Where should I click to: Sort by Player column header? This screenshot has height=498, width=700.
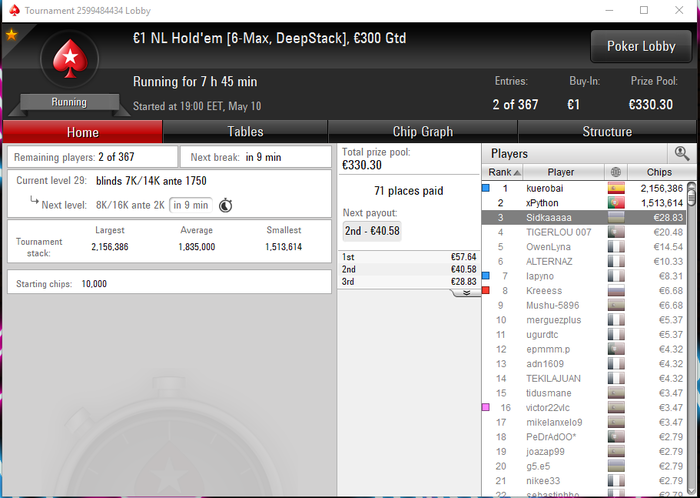(x=560, y=172)
